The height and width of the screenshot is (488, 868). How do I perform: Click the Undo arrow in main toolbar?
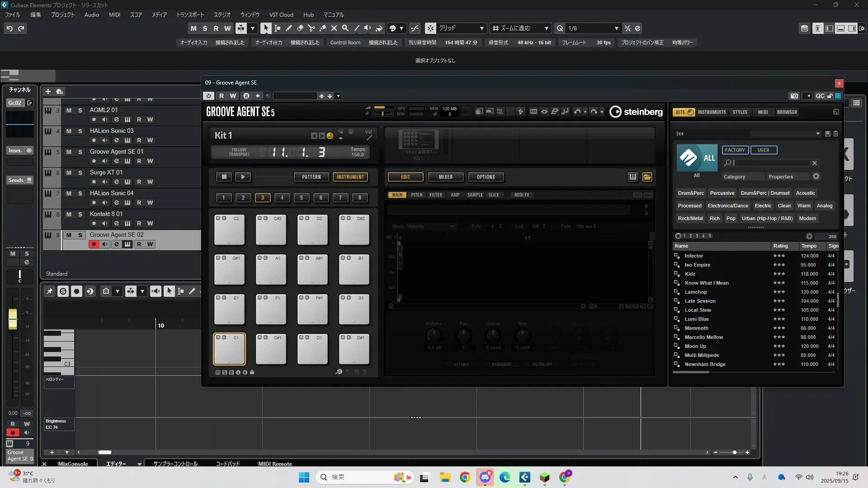[9, 28]
